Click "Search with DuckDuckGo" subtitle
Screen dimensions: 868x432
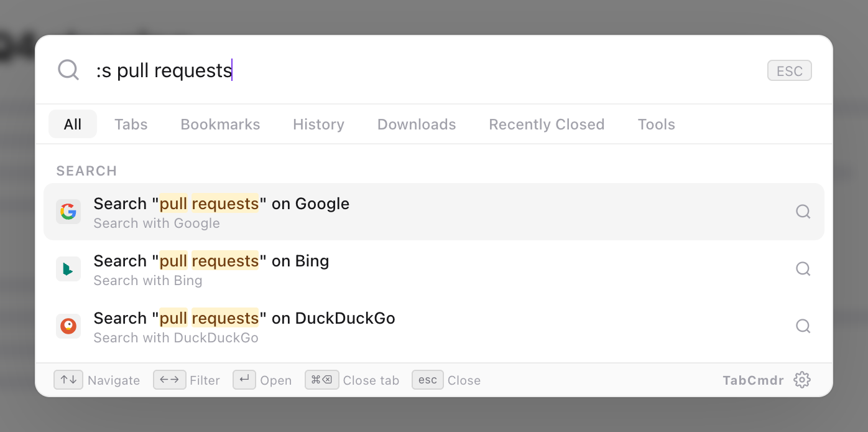pos(176,338)
